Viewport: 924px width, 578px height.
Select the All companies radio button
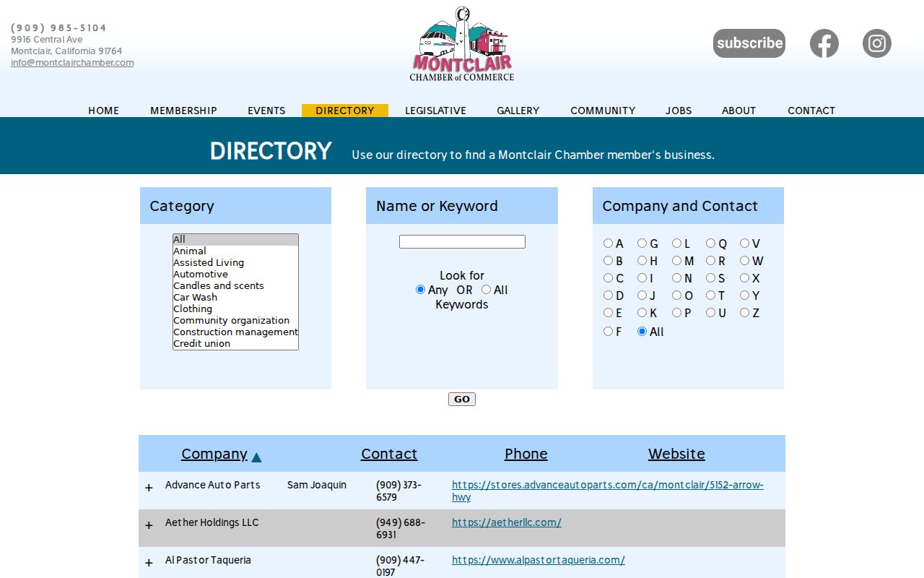(642, 332)
